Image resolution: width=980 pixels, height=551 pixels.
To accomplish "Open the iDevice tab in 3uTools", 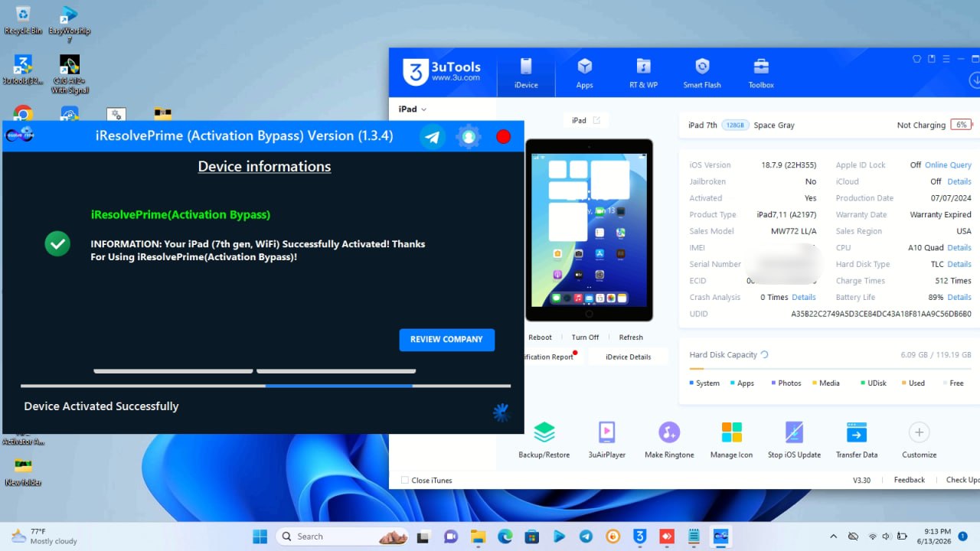I will 526,73.
